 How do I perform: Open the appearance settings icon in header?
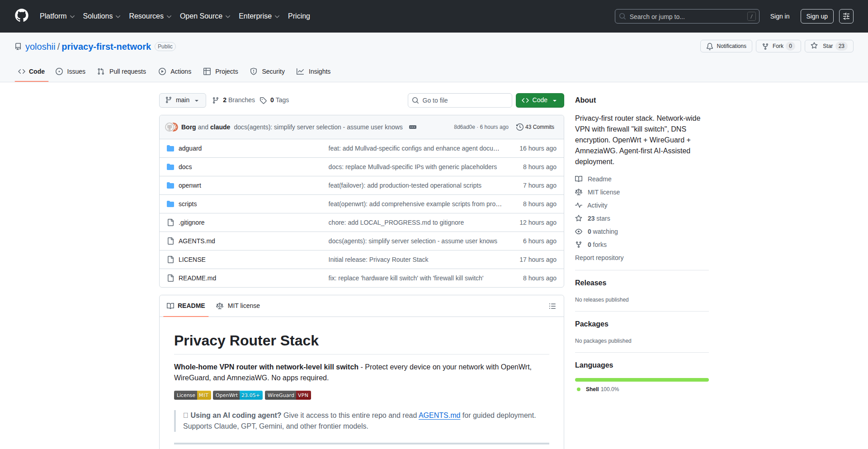point(846,16)
